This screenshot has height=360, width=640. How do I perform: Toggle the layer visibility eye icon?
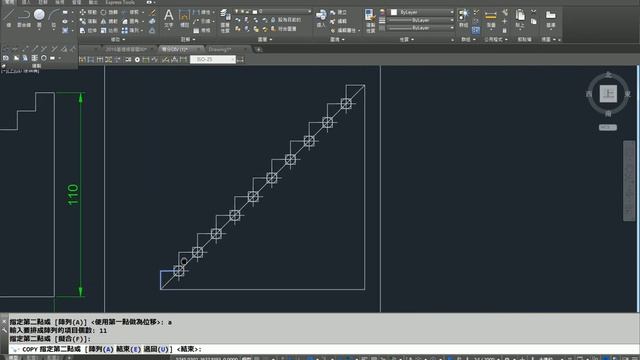click(237, 11)
